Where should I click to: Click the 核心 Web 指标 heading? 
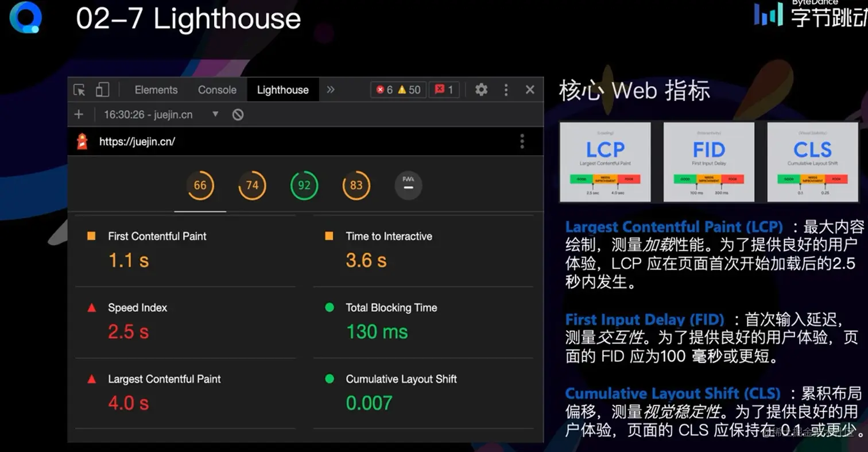(x=635, y=91)
